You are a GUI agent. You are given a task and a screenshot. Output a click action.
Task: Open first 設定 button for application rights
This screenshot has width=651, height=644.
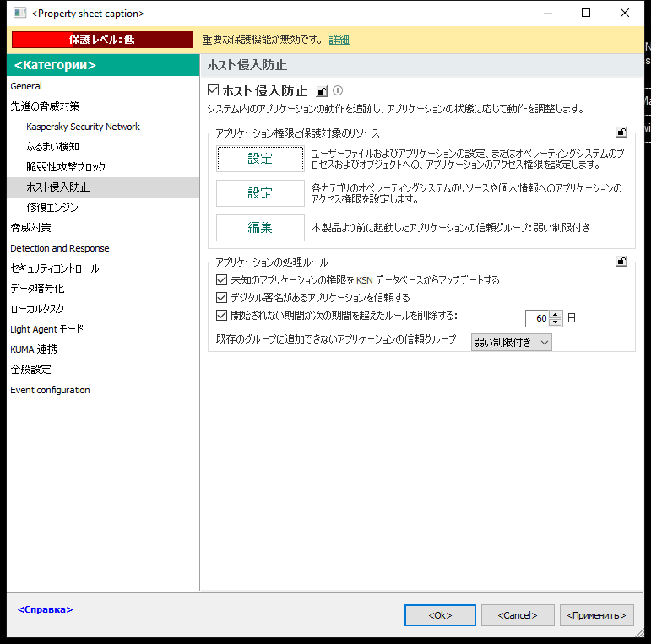260,159
